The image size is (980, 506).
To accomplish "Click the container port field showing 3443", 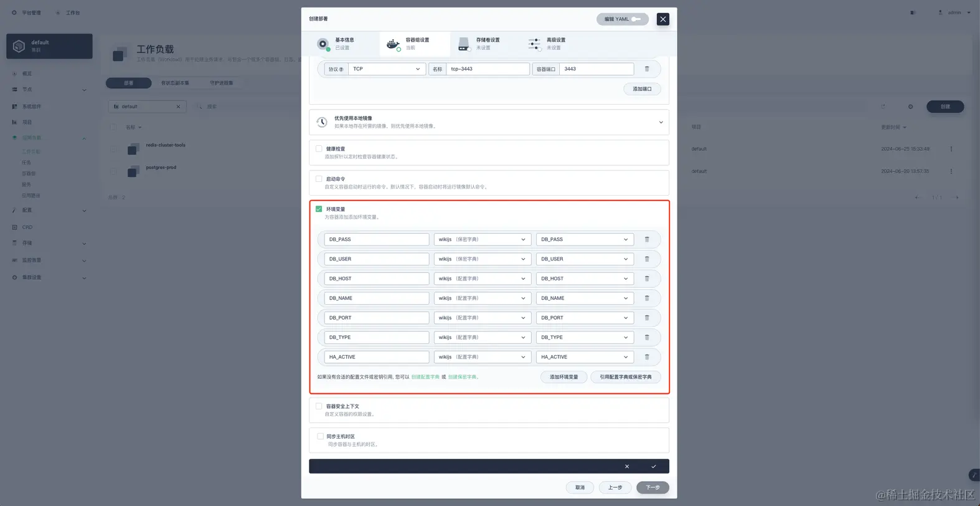I will pyautogui.click(x=596, y=69).
